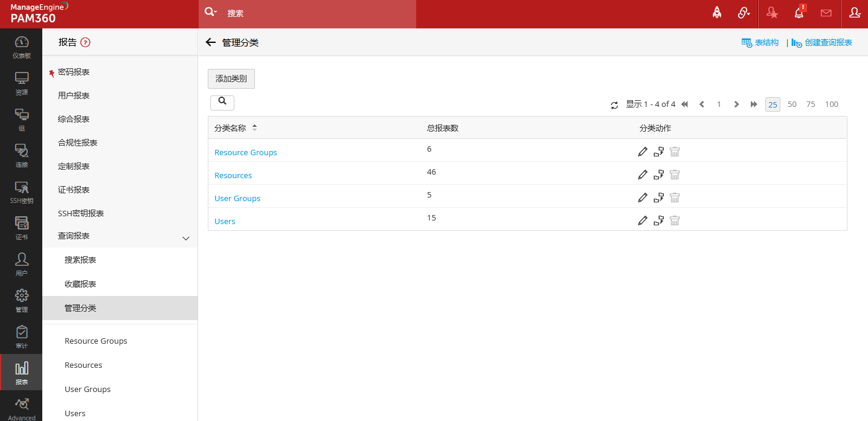Open the SSH Keys (SSH密钥) sidebar icon
Image resolution: width=868 pixels, height=421 pixels.
point(21,192)
